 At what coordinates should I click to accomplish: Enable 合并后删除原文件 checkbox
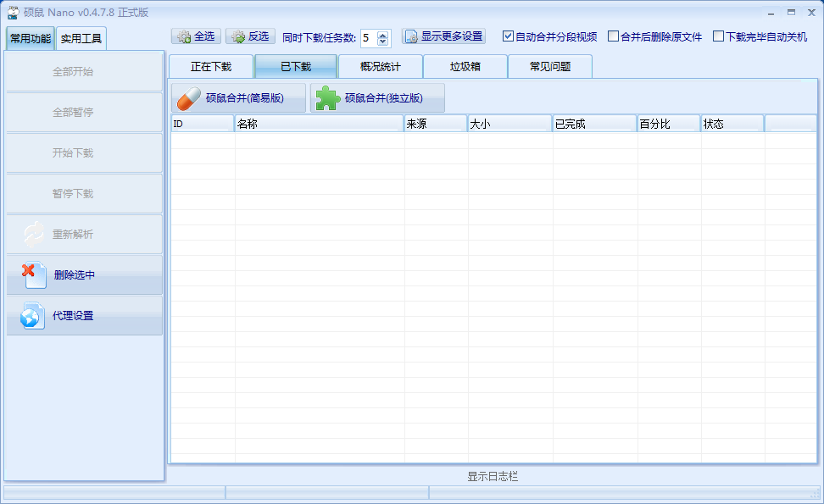[613, 36]
